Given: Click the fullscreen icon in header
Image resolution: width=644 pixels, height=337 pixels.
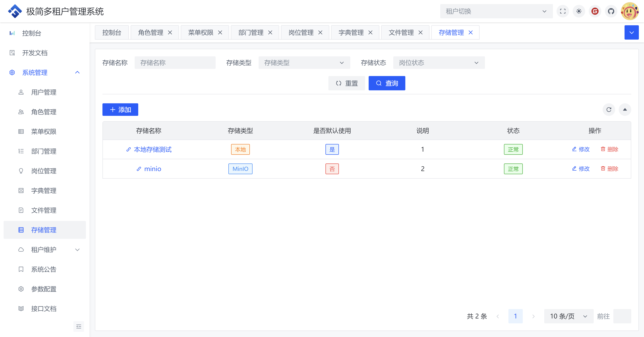Looking at the screenshot, I should tap(563, 11).
